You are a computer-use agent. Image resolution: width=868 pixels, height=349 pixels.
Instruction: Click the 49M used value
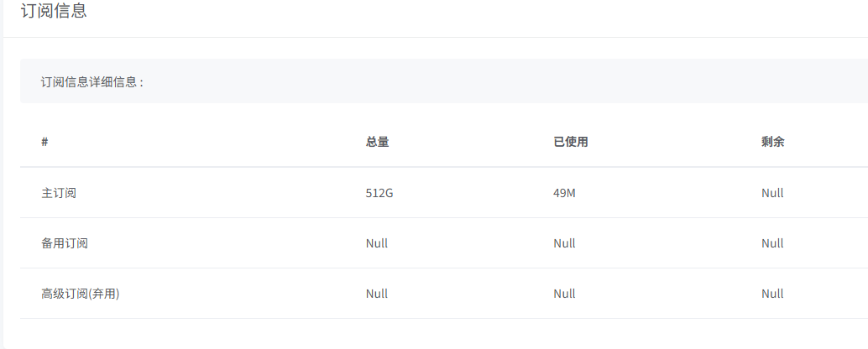(564, 193)
